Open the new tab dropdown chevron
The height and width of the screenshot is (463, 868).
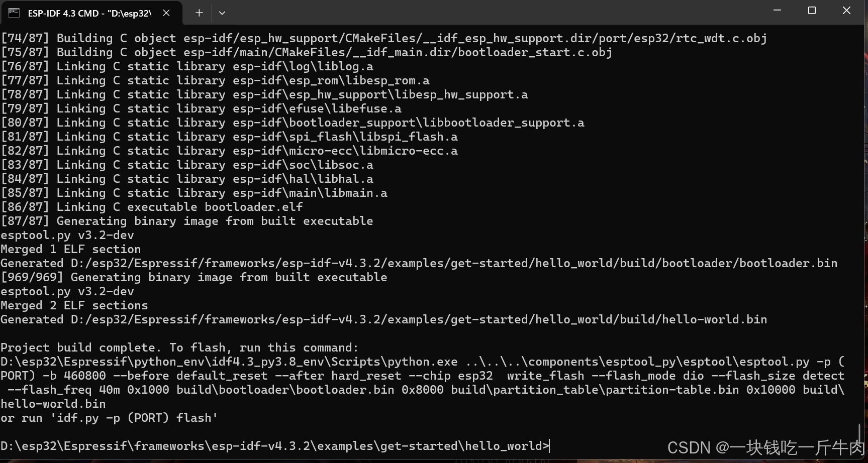click(222, 13)
